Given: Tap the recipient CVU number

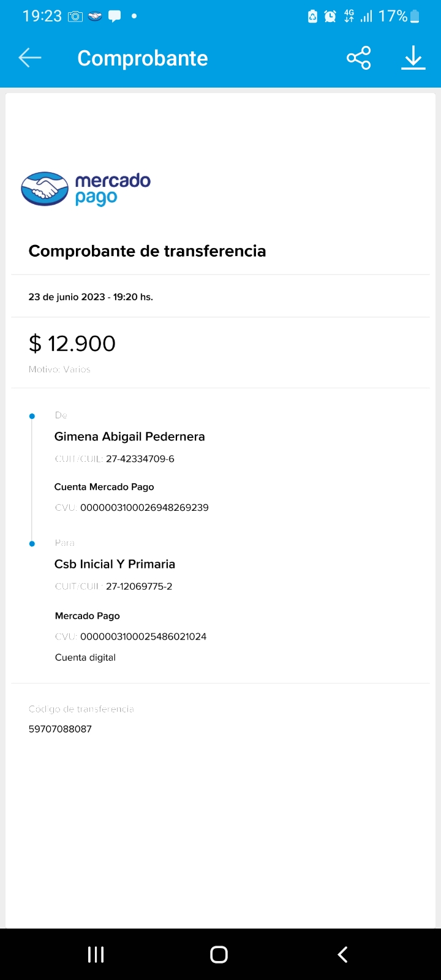Looking at the screenshot, I should [143, 636].
